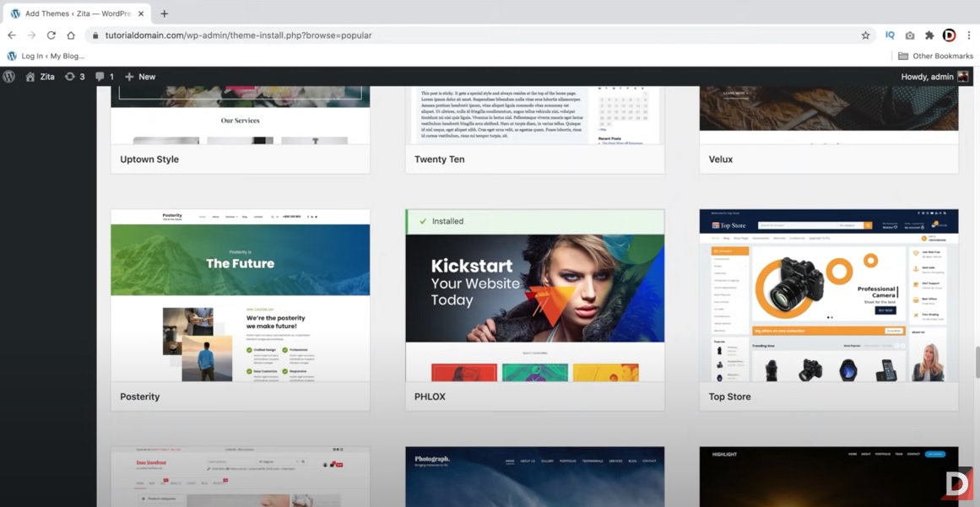Open Chrome three-dot menu
980x507 pixels.
coord(970,35)
